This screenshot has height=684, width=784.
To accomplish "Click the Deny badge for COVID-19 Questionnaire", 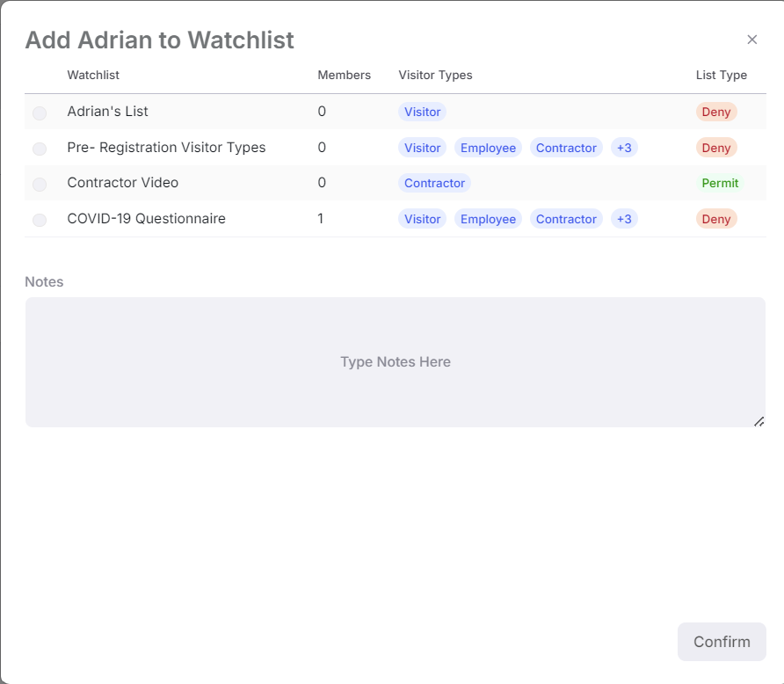I will pos(716,219).
